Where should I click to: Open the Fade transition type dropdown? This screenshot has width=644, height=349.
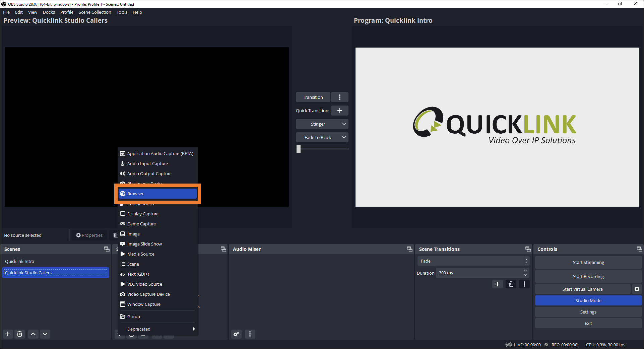(x=473, y=261)
